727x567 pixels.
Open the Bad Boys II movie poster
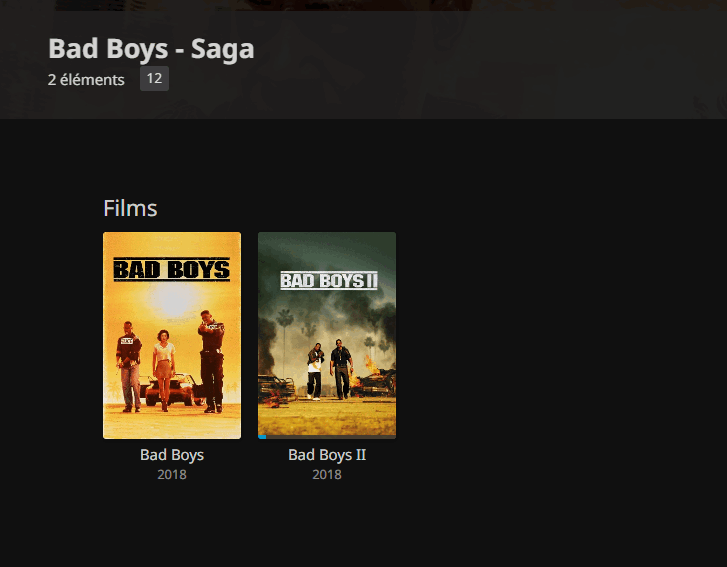click(327, 335)
